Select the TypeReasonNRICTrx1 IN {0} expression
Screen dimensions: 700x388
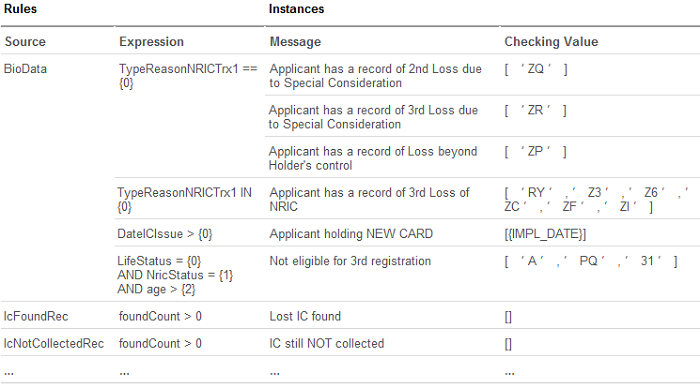click(x=184, y=200)
